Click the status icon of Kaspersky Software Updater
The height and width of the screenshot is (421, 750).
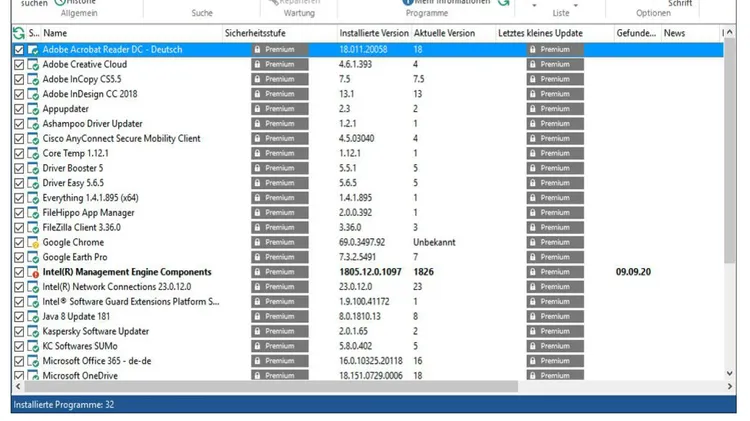pyautogui.click(x=33, y=332)
